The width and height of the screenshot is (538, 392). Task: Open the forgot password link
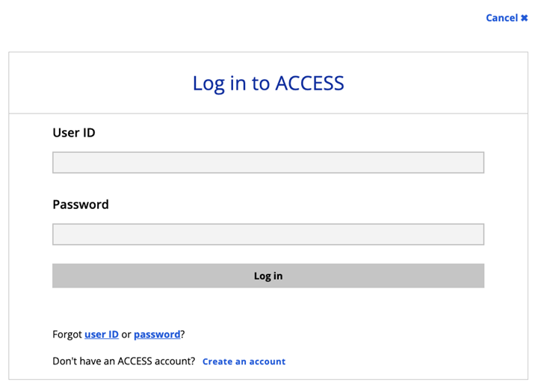[x=157, y=335]
